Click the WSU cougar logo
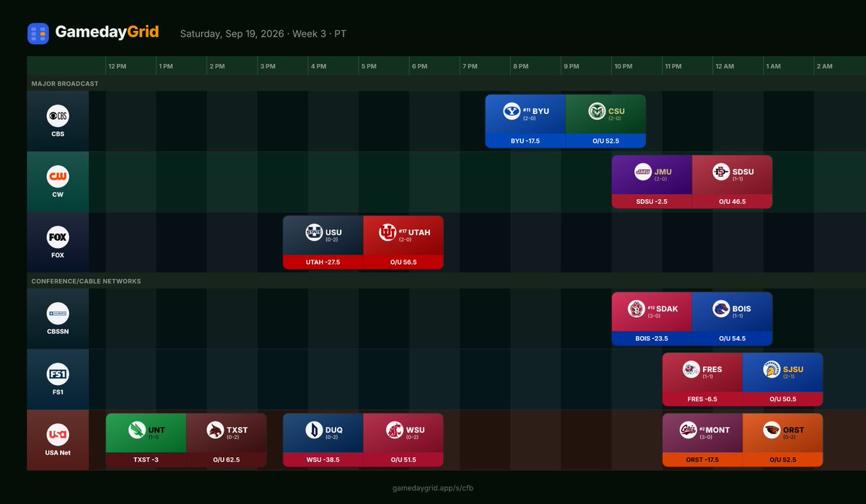 [394, 430]
